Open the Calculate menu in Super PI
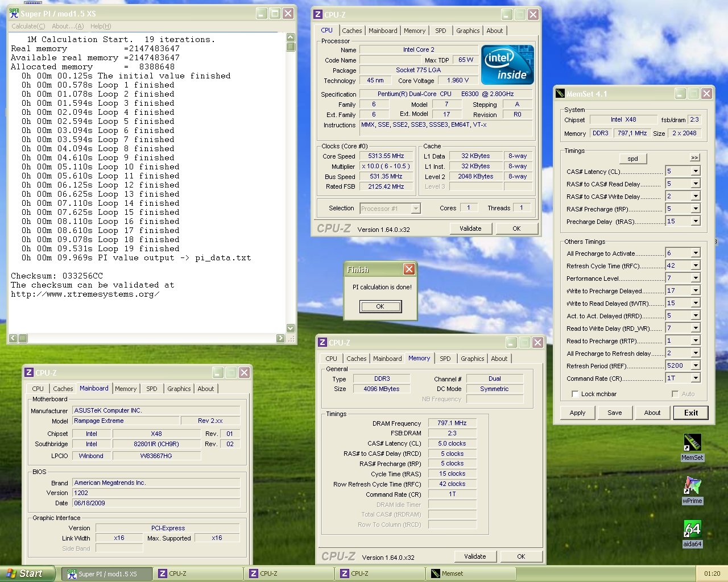The height and width of the screenshot is (582, 728). tap(28, 26)
